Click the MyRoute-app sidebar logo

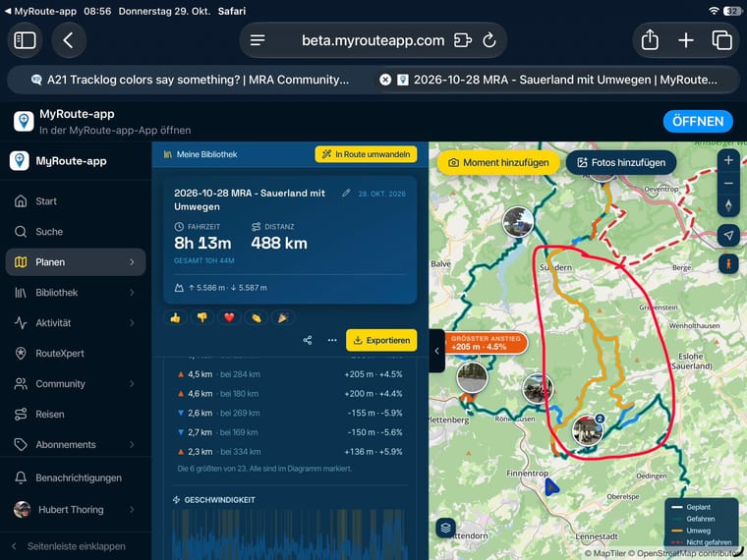(x=20, y=161)
